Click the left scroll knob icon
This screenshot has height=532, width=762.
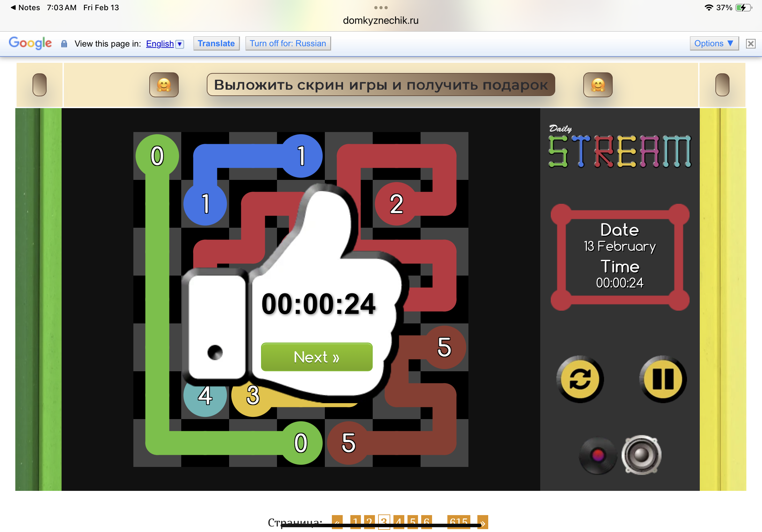pos(40,85)
